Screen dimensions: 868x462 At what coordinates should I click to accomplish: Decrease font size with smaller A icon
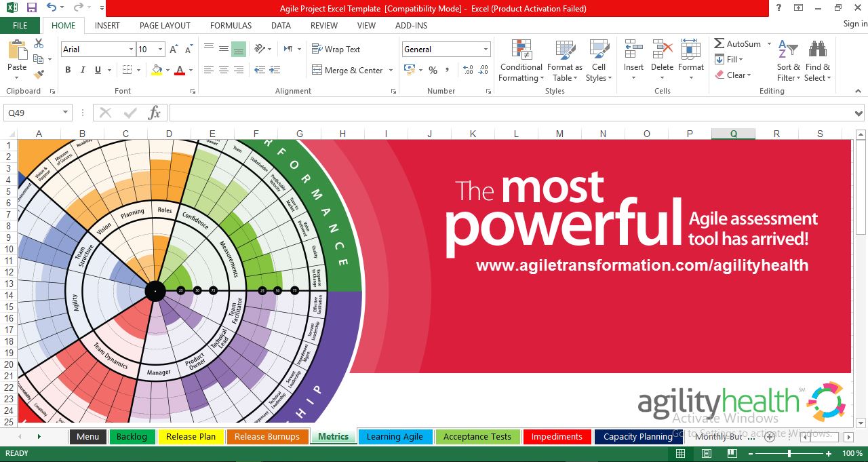[x=189, y=50]
